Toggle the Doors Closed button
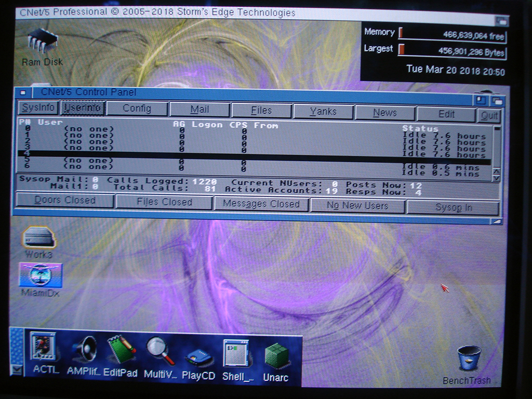Viewport: 532px width, 399px height. pyautogui.click(x=65, y=200)
